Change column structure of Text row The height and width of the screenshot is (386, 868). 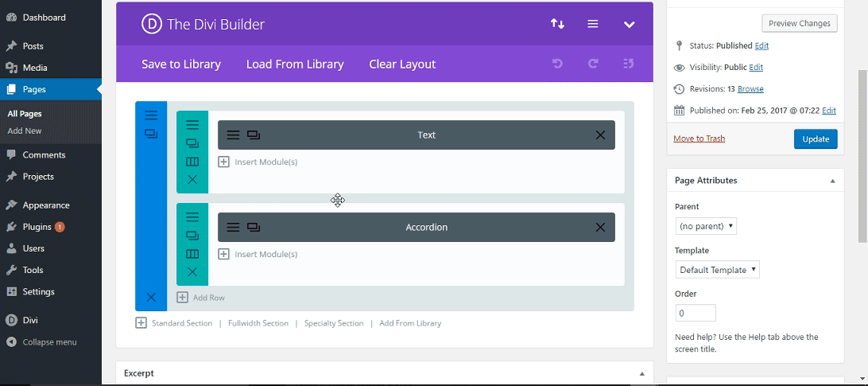(192, 162)
